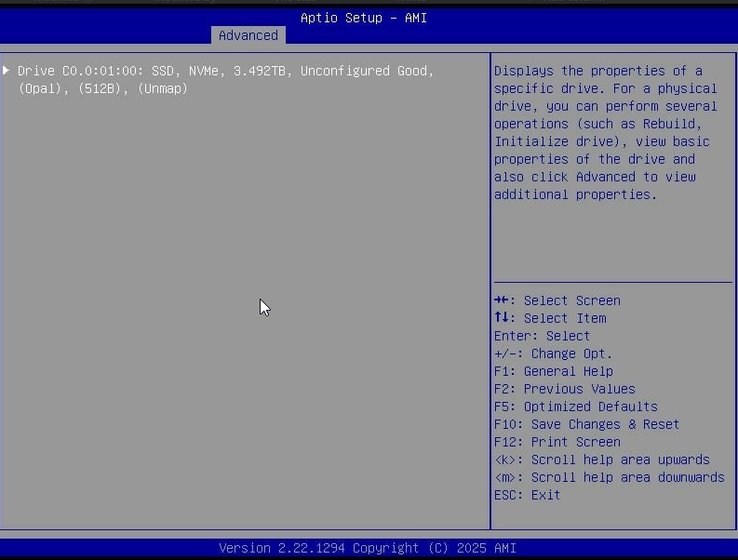Click the Version 2.22.1294 copyright footer
Viewport: 738px width, 560px height.
tap(368, 548)
